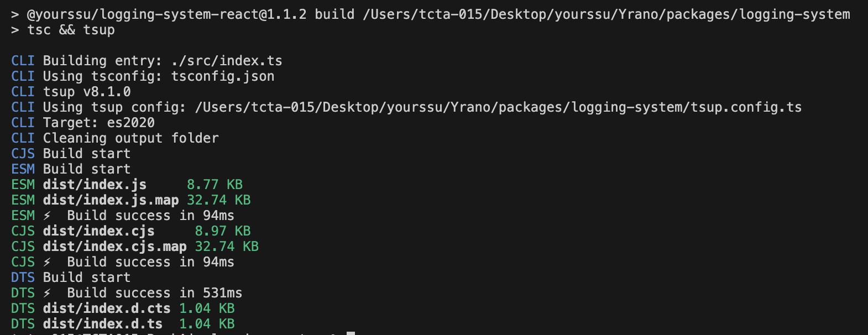Click the @yourssu/logging-system-react@1.1.2 package name
868x335 pixels.
[166, 14]
